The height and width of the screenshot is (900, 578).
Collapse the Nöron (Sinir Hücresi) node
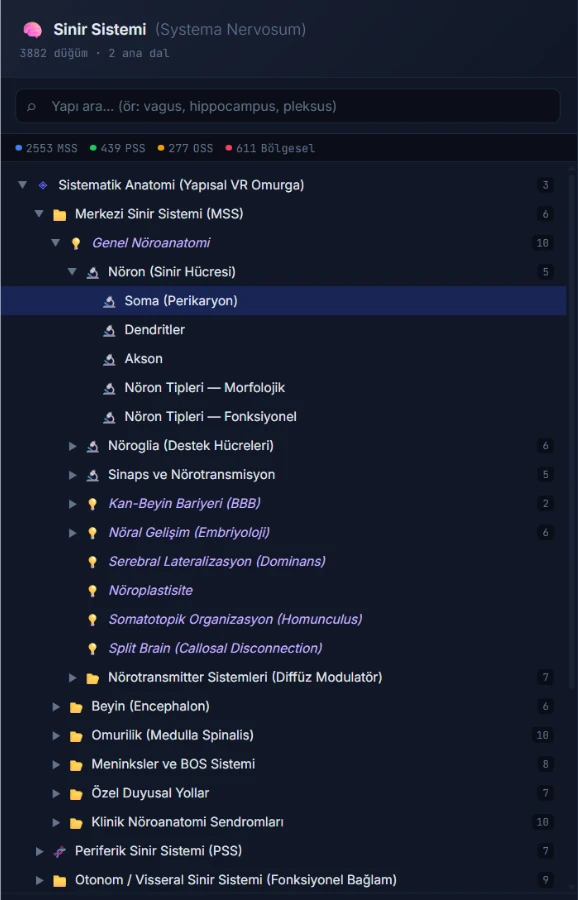click(x=72, y=272)
